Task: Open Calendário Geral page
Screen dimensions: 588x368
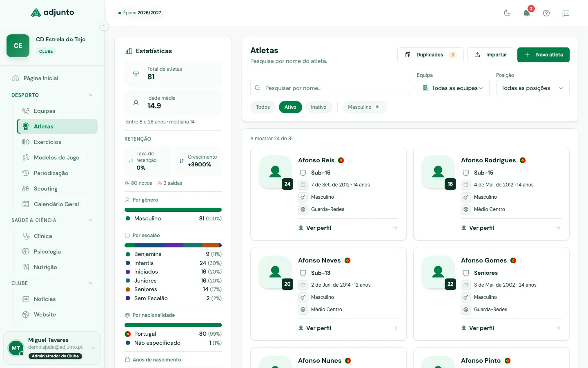Action: [57, 204]
